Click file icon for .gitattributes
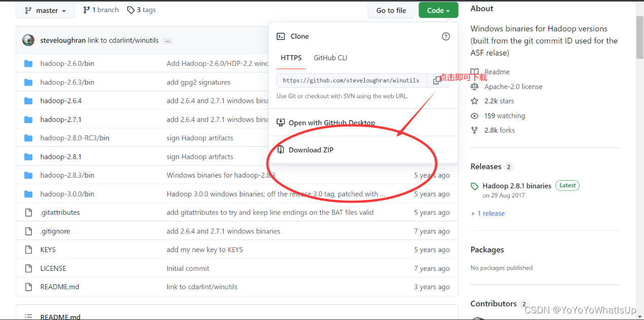The width and height of the screenshot is (644, 320). point(28,213)
